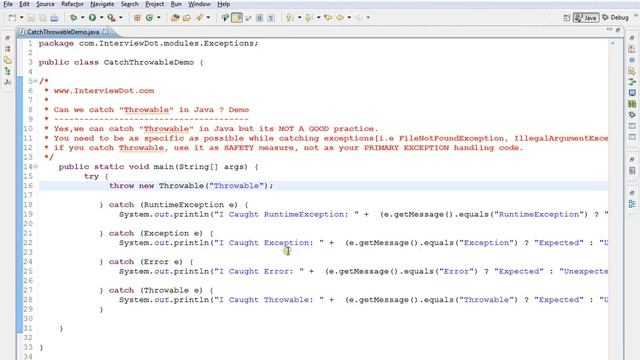The height and width of the screenshot is (360, 640).
Task: Open the Search menu
Action: click(130, 4)
